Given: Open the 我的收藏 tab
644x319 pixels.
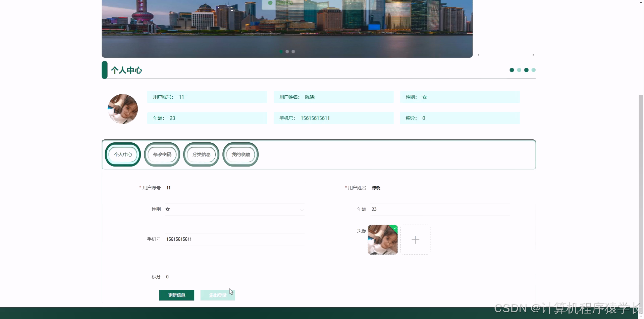Looking at the screenshot, I should click(x=240, y=154).
